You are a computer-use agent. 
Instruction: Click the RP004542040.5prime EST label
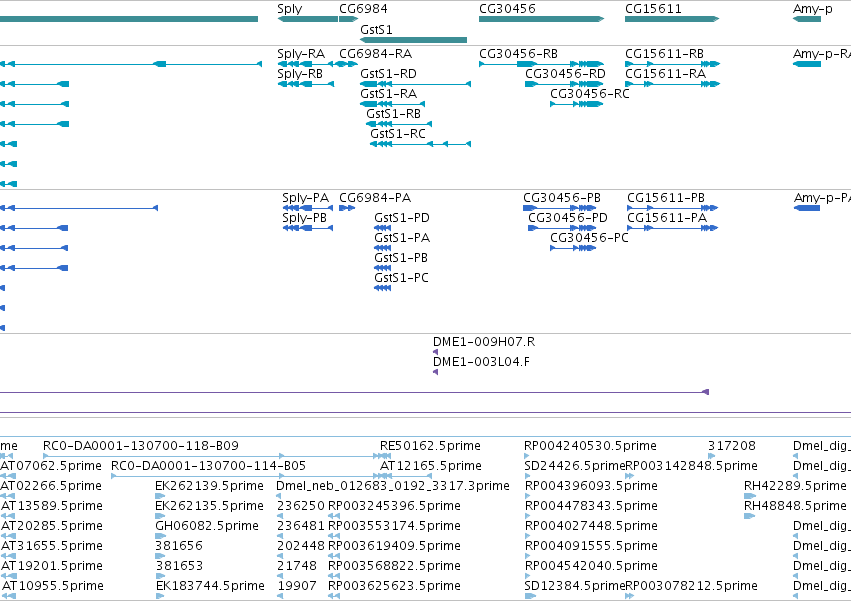[592, 565]
